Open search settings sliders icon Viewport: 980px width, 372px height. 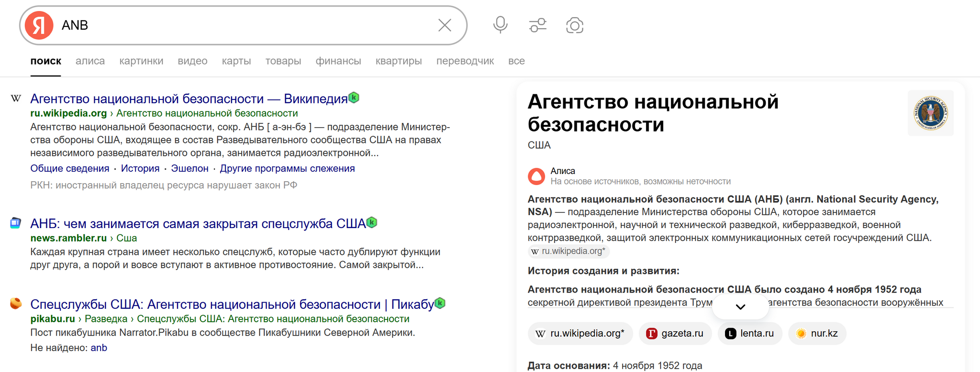(537, 25)
